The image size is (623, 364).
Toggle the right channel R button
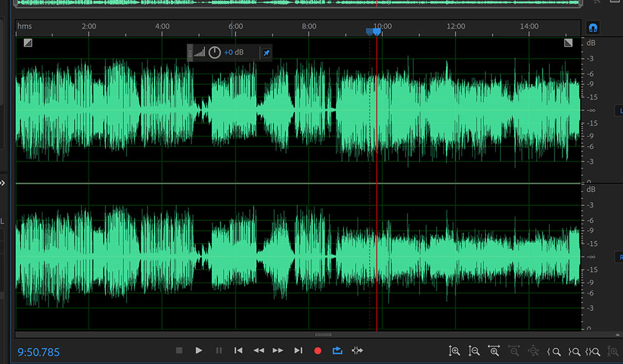click(x=620, y=257)
